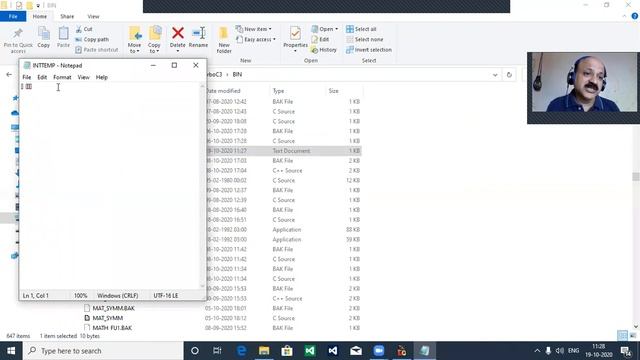Screen dimensions: 640x360
Task: Click the Notepad taskbar icon
Action: pos(424,351)
